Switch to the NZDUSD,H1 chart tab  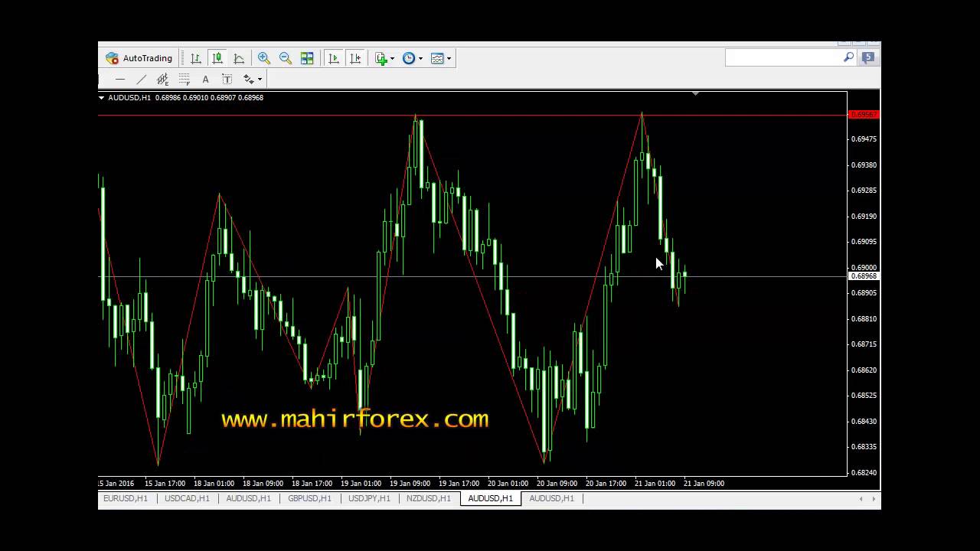coord(429,498)
